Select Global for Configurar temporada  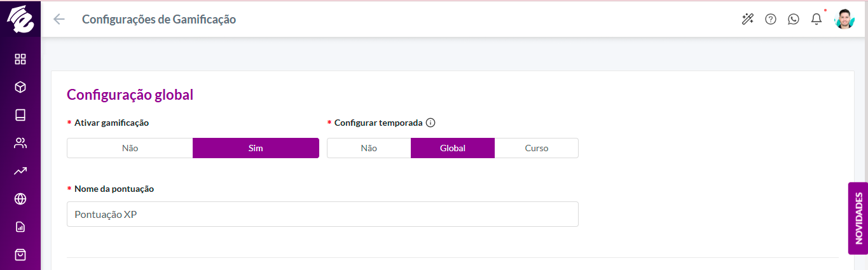pyautogui.click(x=453, y=148)
